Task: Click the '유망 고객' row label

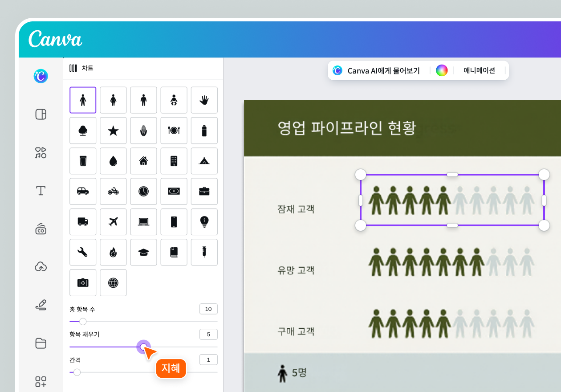Action: click(x=296, y=270)
